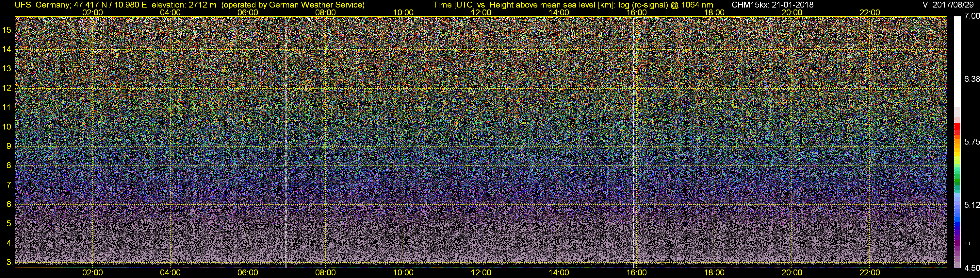This screenshot has width=980, height=278.
Task: Click the "5.12" color scale label
Action: pyautogui.click(x=972, y=205)
